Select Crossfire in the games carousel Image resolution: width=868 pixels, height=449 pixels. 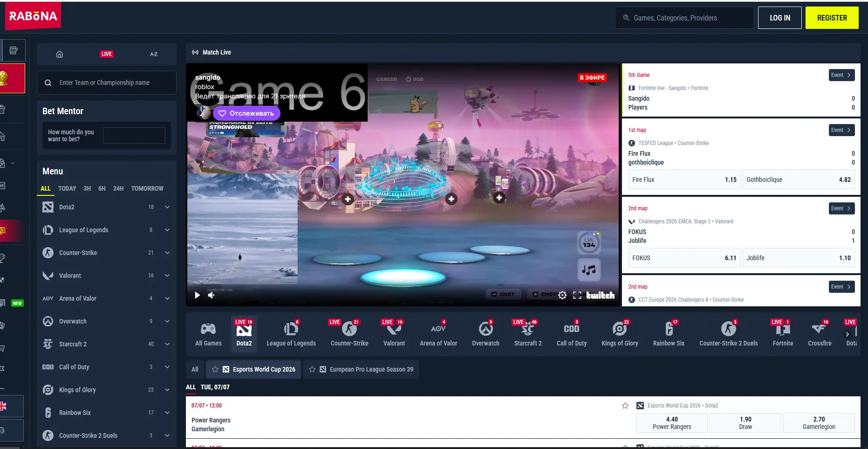point(820,334)
